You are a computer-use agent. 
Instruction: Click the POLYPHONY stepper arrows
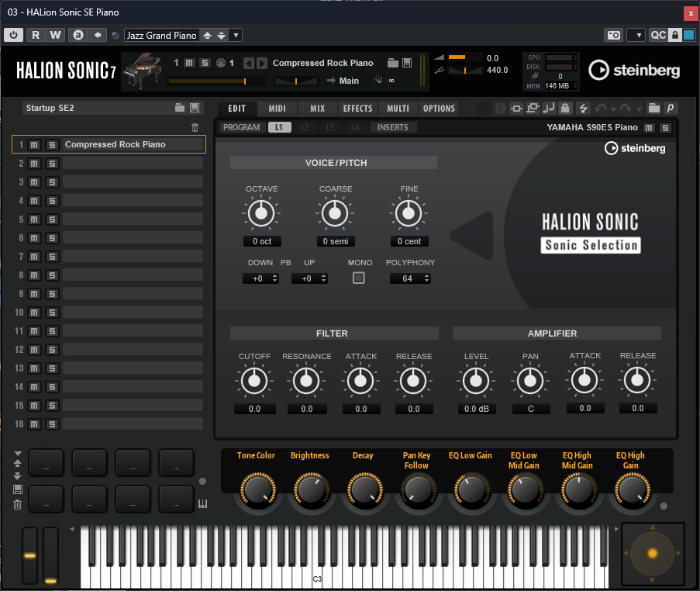pyautogui.click(x=427, y=278)
